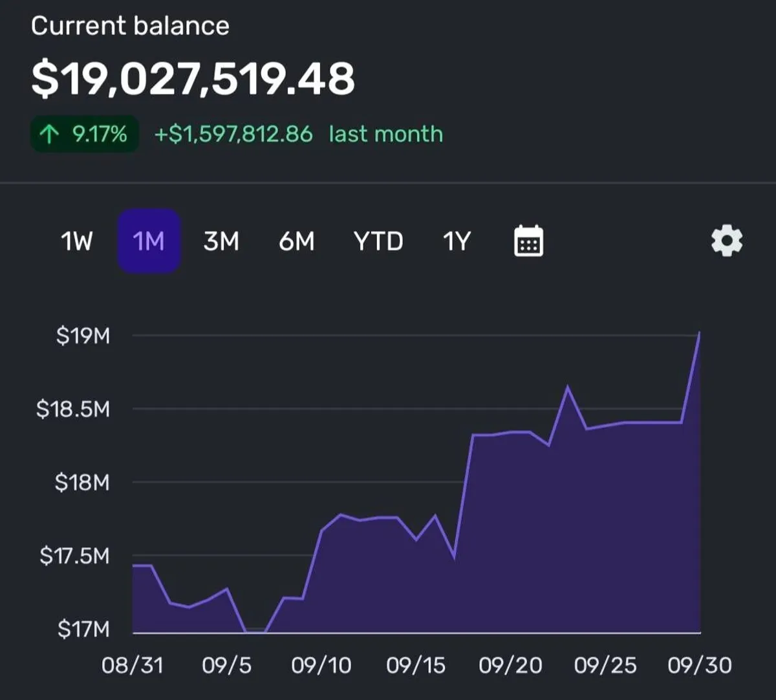Select the 1M time range
Screen dimensions: 776x700
pyautogui.click(x=149, y=241)
